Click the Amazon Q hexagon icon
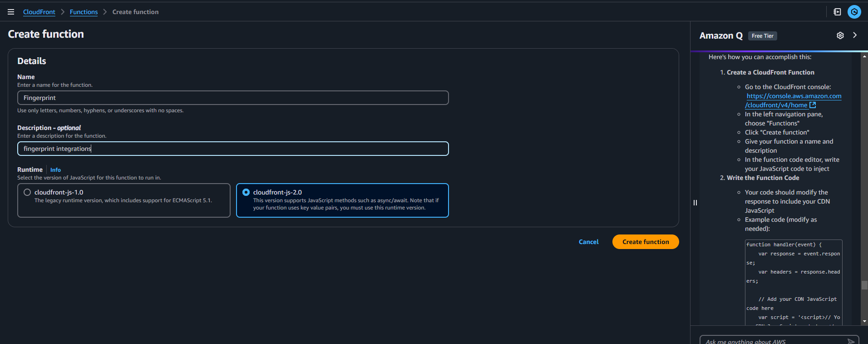The width and height of the screenshot is (868, 344). click(854, 12)
